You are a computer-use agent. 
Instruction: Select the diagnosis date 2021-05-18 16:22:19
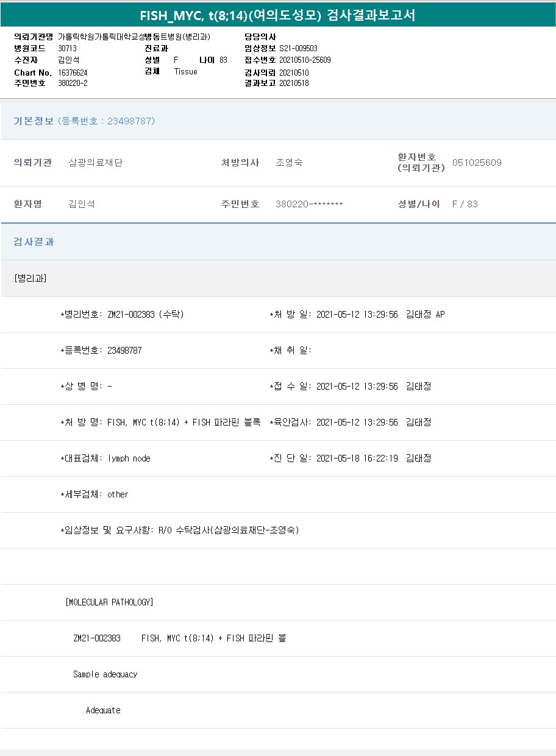[x=357, y=458]
